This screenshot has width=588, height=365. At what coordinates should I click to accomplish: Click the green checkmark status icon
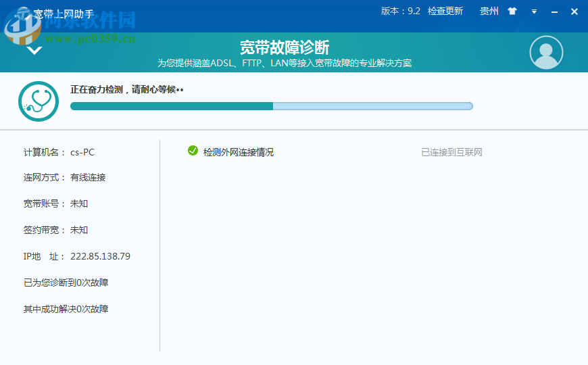193,151
